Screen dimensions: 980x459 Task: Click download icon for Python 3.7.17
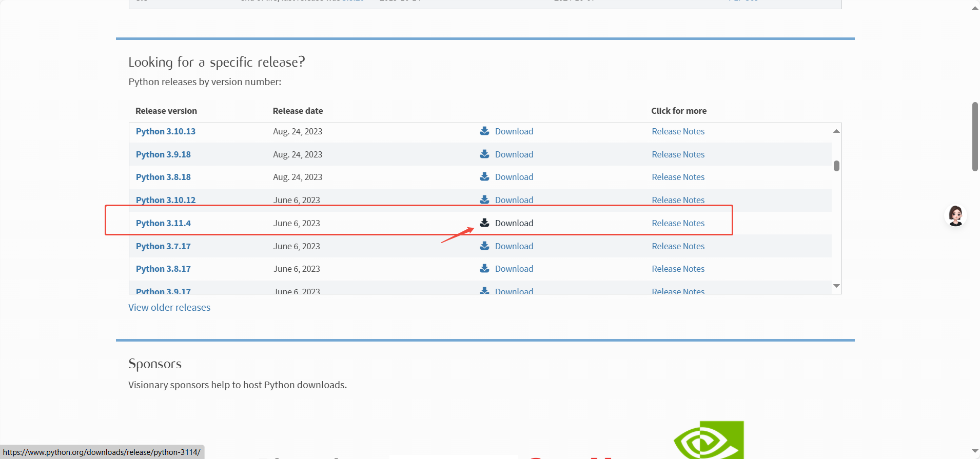[484, 246]
